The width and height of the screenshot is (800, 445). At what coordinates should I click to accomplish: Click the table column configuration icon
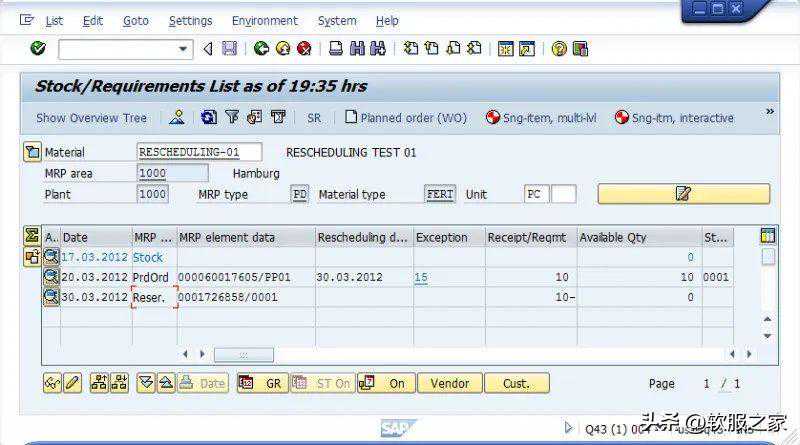(767, 237)
